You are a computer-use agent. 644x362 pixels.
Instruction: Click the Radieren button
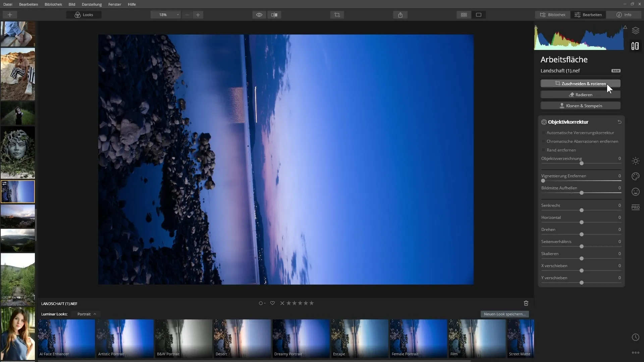point(580,95)
